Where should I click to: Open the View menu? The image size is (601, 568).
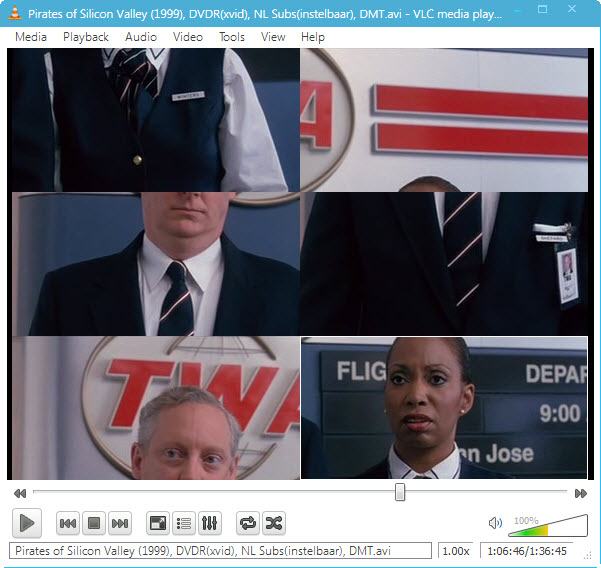pyautogui.click(x=273, y=37)
